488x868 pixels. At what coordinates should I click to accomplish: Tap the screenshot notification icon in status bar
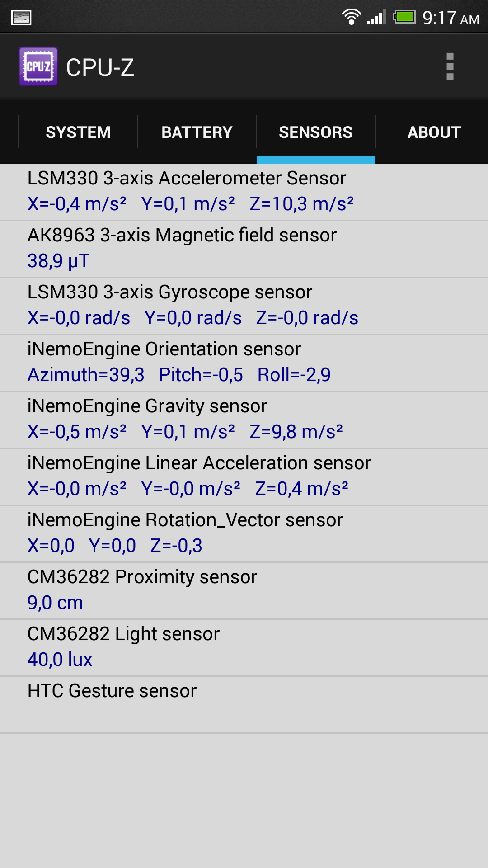point(21,18)
